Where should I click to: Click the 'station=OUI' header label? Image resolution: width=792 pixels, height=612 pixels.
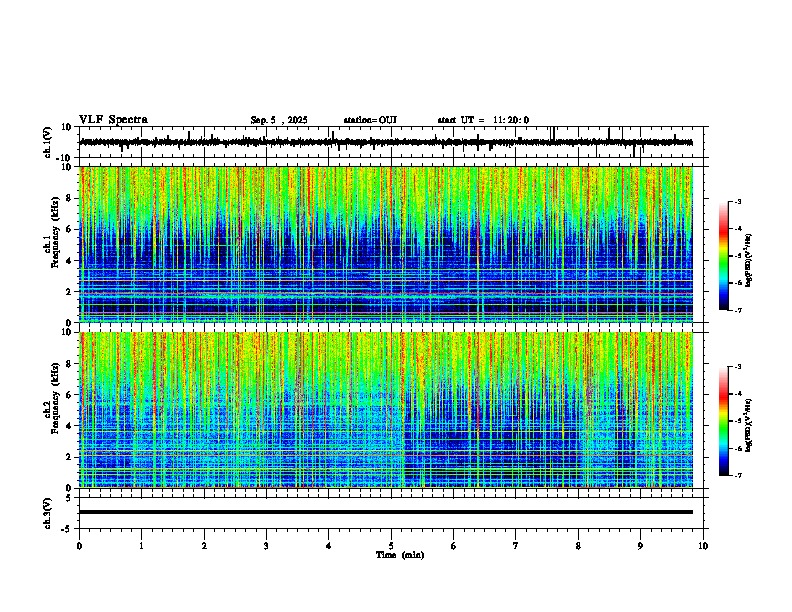click(370, 120)
